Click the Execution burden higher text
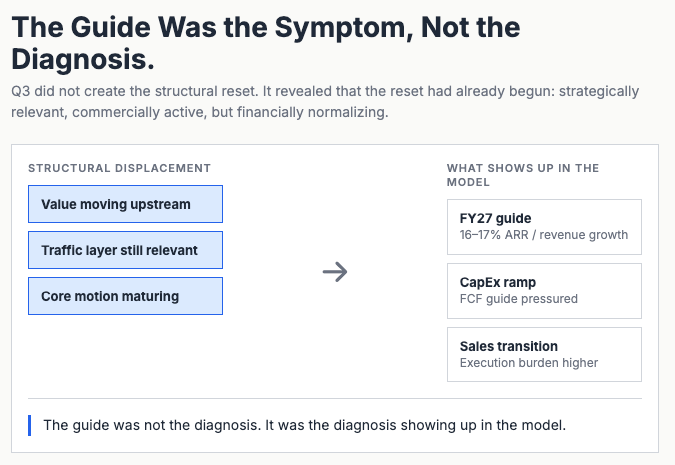 [529, 363]
